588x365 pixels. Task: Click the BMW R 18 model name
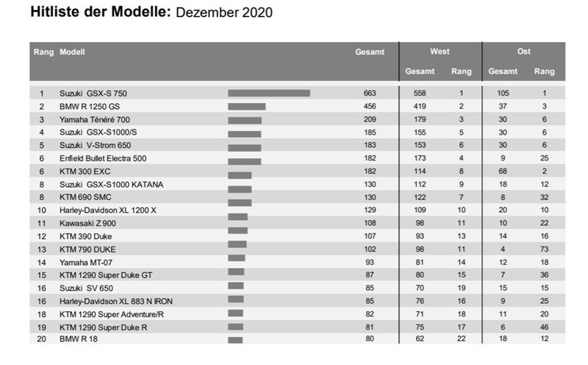coord(79,339)
